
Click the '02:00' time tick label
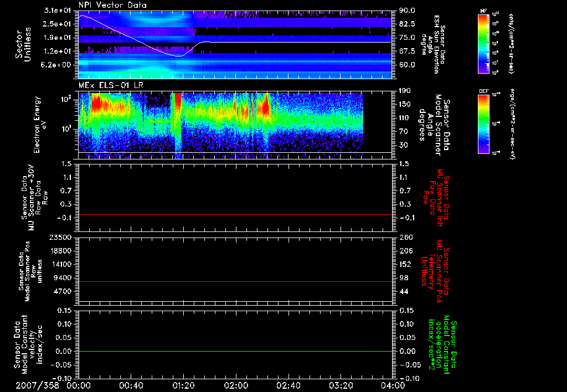click(x=236, y=385)
